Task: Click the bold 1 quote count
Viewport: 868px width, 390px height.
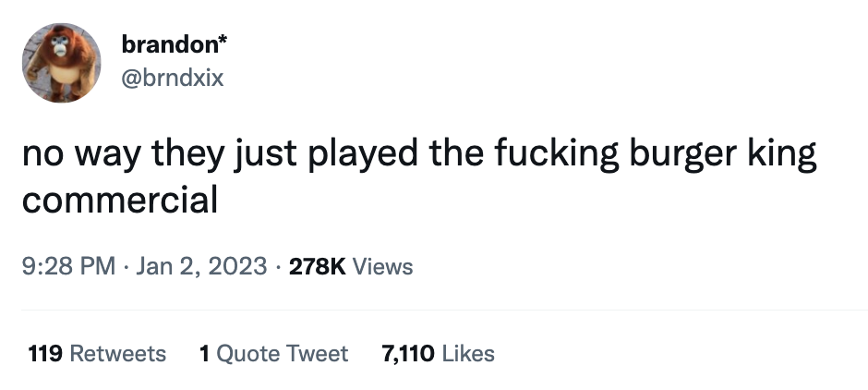Action: click(x=204, y=353)
